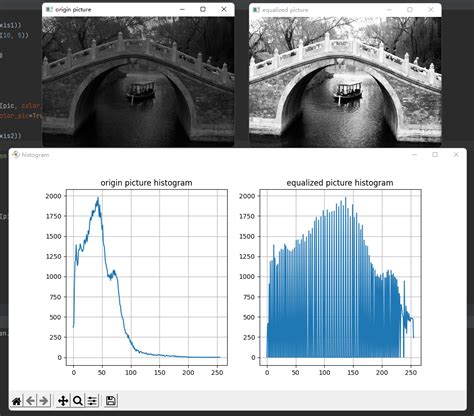Minimize the origin picture window
474x416 pixels.
[182, 9]
